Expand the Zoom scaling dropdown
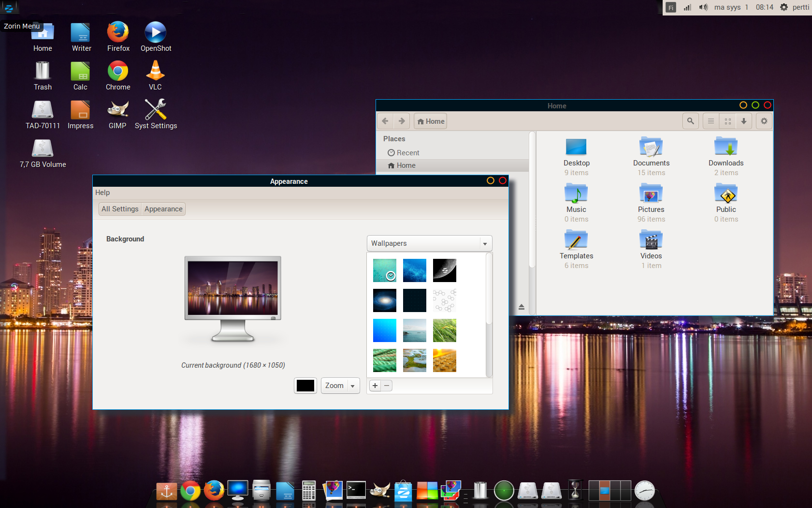The width and height of the screenshot is (812, 508). click(340, 386)
